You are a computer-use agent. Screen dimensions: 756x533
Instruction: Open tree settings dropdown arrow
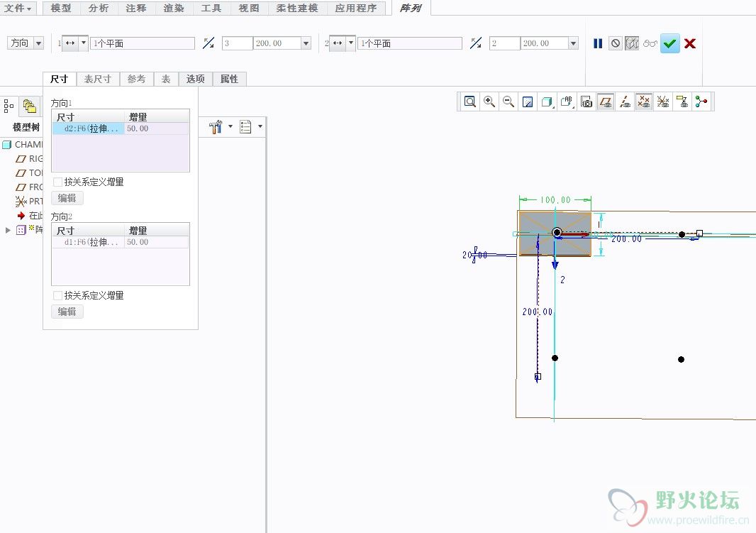[x=230, y=126]
